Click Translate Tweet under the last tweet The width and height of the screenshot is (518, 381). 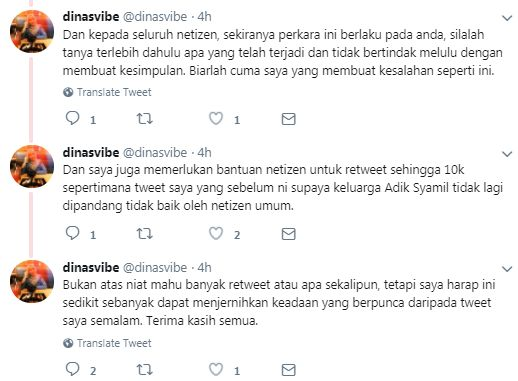[107, 343]
